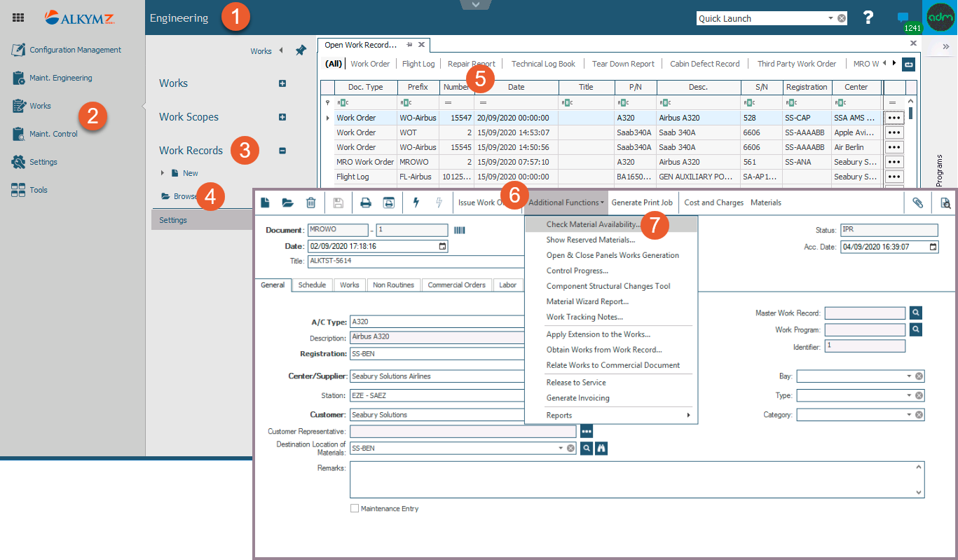Screen dimensions: 958x560
Task: Expand the Work Scopes section
Action: point(282,117)
